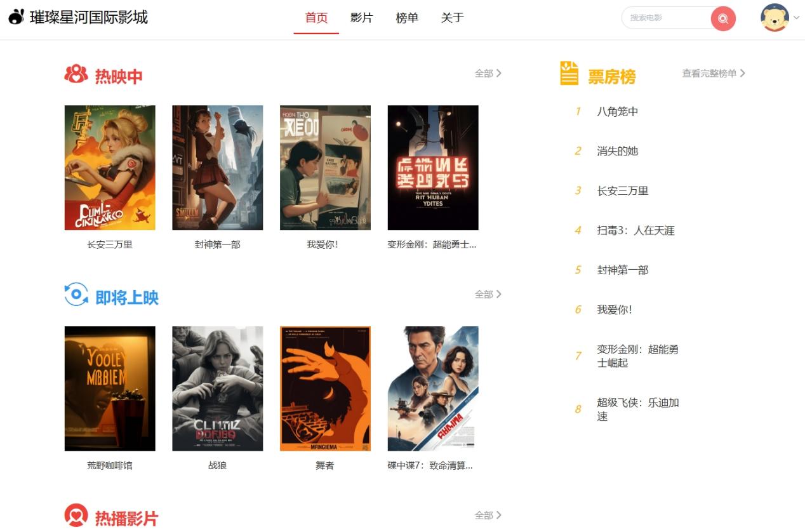Click the yellow 票房榜 document icon
This screenshot has width=805, height=532.
click(x=569, y=73)
